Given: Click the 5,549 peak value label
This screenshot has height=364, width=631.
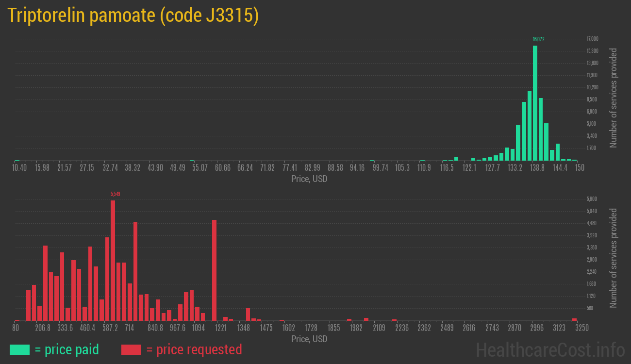Looking at the screenshot, I should pos(115,194).
